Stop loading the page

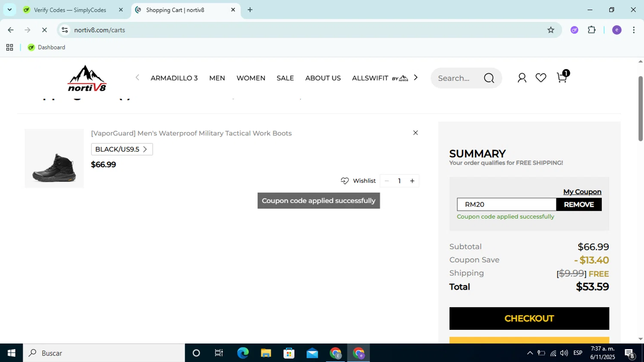coord(44,30)
